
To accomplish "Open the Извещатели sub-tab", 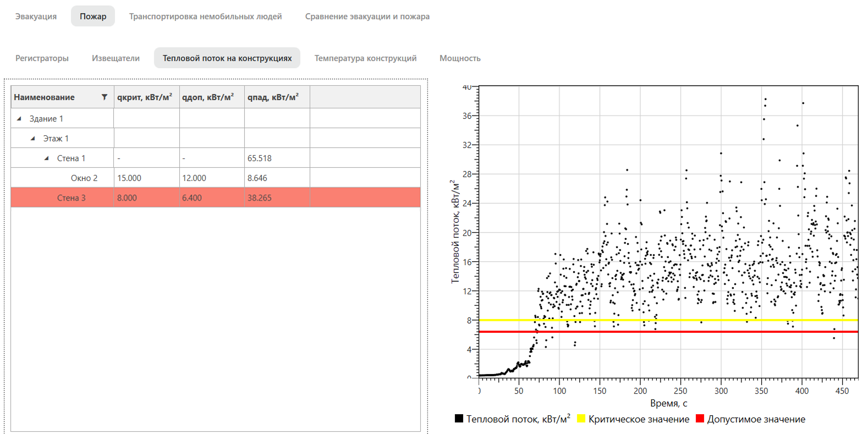I will pos(116,58).
